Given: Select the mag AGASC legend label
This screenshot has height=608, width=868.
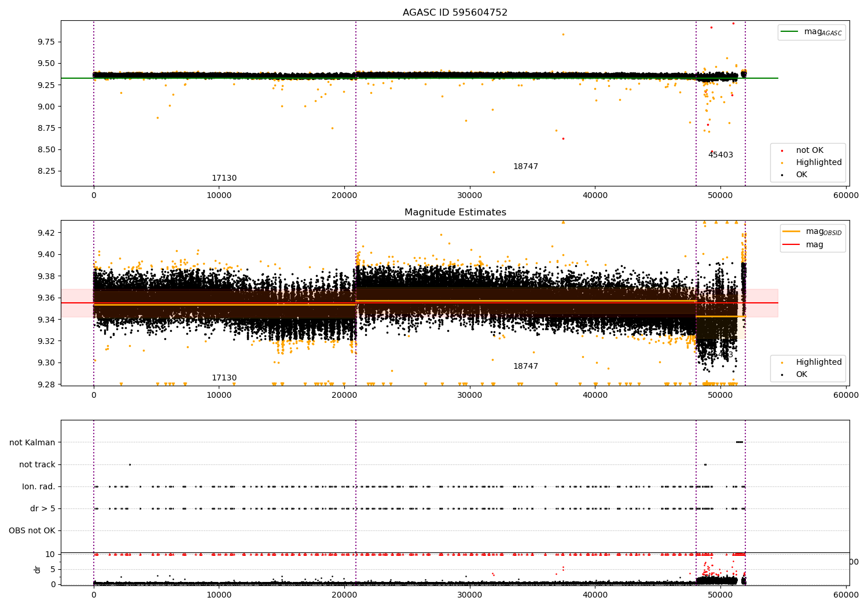Looking at the screenshot, I should 823,32.
